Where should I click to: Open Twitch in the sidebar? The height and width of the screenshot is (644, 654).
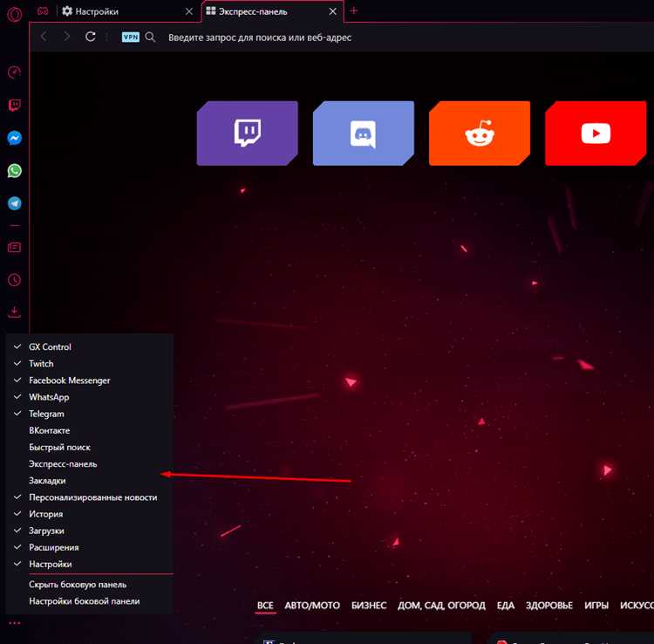pyautogui.click(x=14, y=106)
